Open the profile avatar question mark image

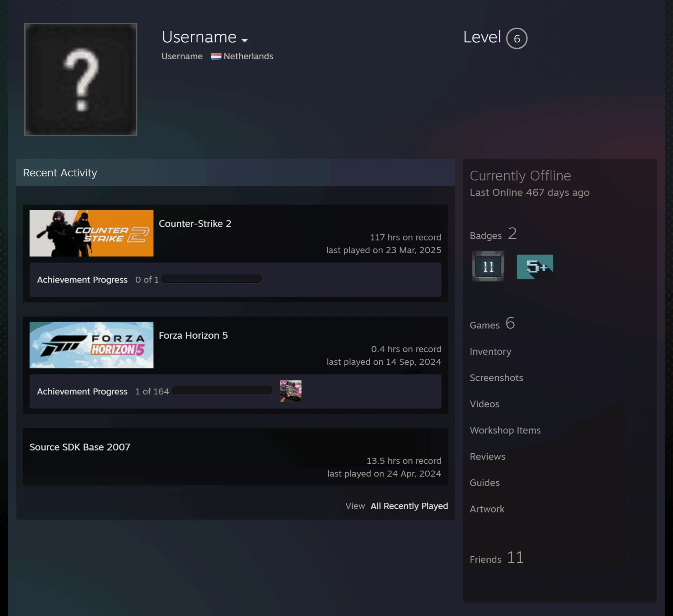point(81,79)
